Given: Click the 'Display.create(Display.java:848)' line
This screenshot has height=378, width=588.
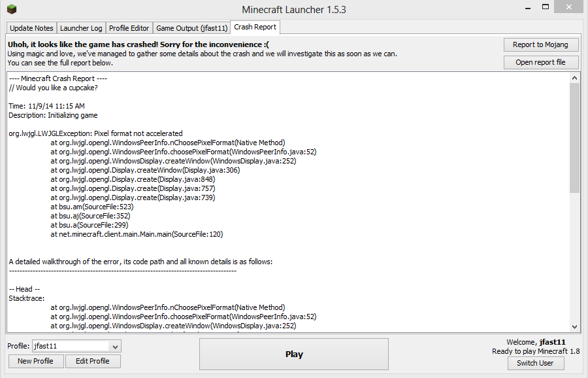Looking at the screenshot, I should tap(133, 179).
